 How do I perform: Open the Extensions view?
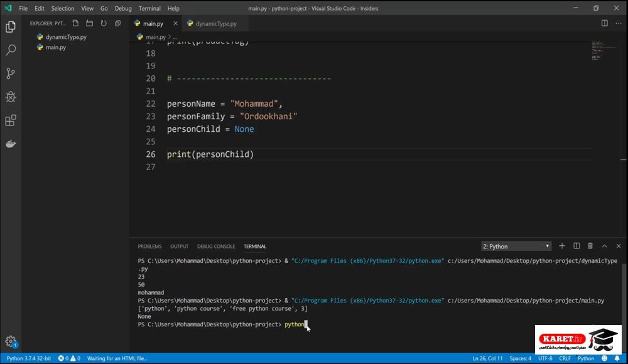pyautogui.click(x=11, y=120)
